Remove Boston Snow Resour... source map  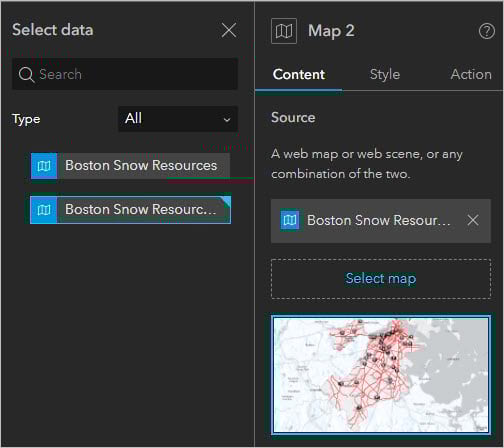[x=473, y=220]
